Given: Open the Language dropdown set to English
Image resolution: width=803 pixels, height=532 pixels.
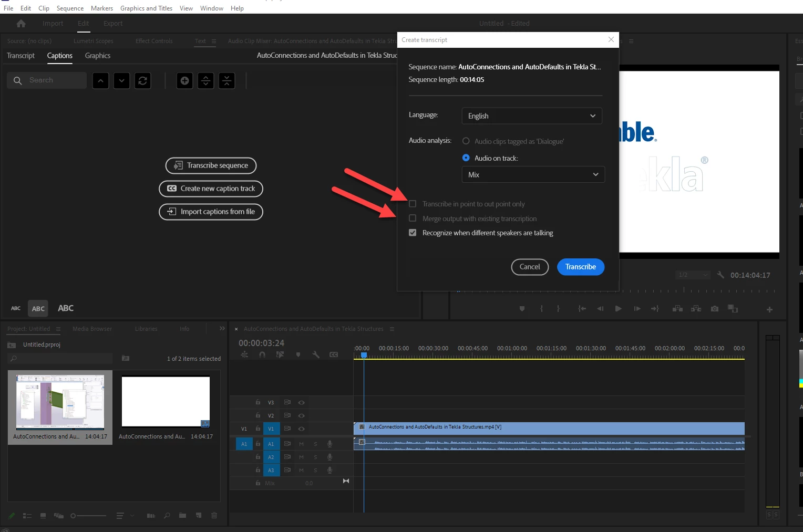Looking at the screenshot, I should pos(532,116).
